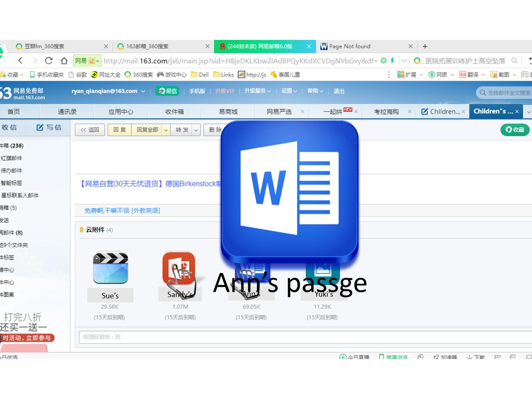Image resolution: width=532 pixels, height=399 pixels.
Task: Open the Links bookmarks folder
Action: (224, 75)
